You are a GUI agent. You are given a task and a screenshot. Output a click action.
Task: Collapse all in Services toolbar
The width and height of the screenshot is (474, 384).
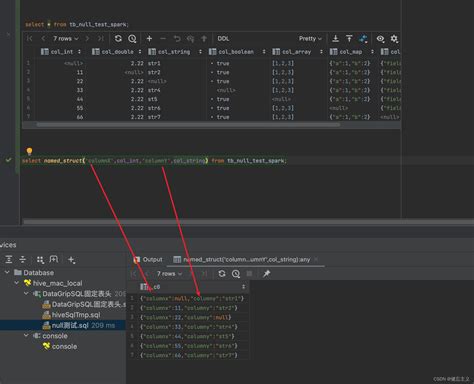pos(23,259)
